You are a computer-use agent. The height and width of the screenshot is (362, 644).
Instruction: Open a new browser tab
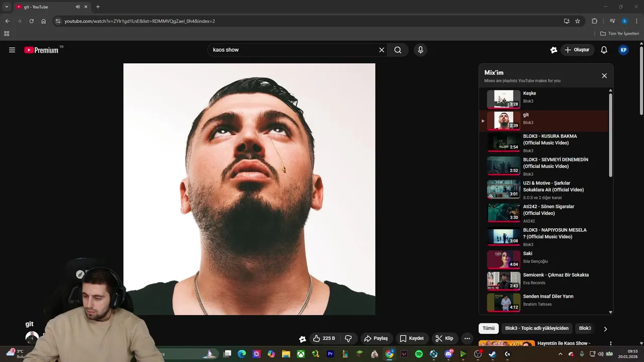(98, 7)
